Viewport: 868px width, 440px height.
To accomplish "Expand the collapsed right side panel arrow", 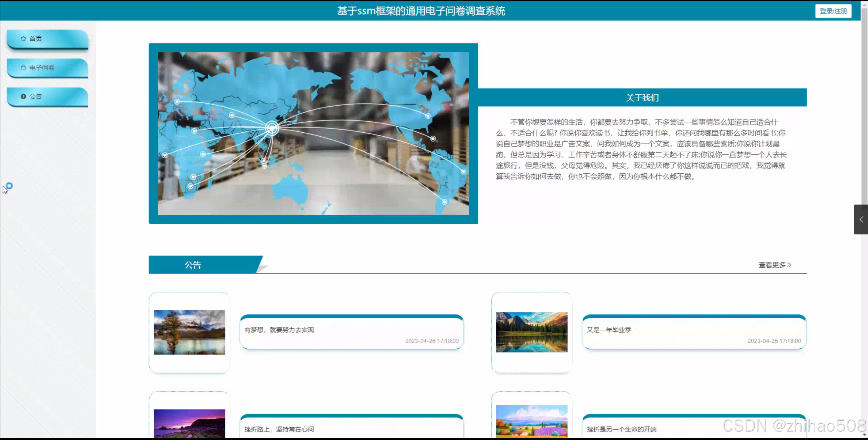I will [x=861, y=219].
